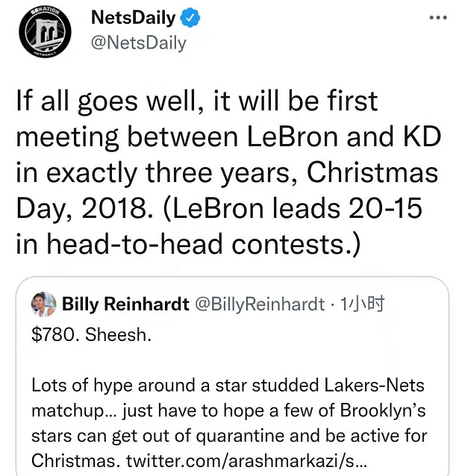Click blank space below "$780. Sheesh." in card
Screen dimensions: 456x476
click(232, 360)
